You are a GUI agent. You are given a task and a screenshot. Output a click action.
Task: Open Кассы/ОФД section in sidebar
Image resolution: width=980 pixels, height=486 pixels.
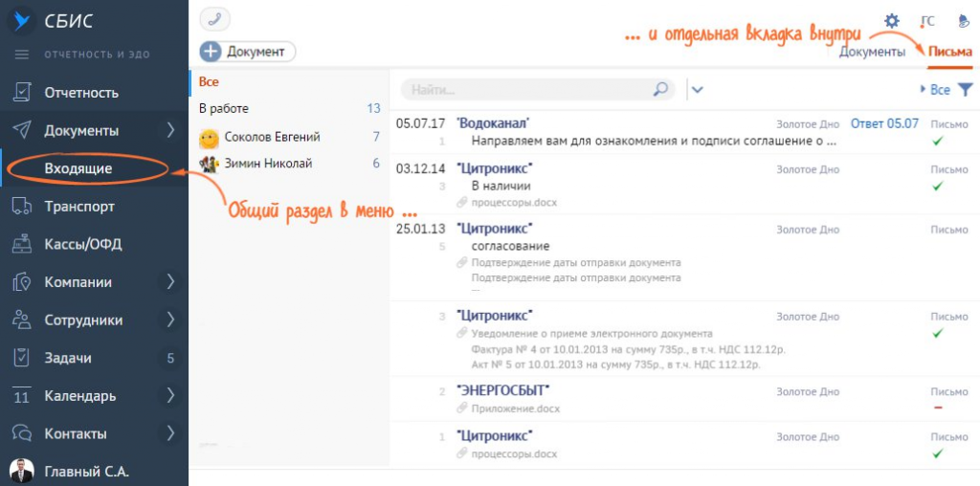point(82,244)
